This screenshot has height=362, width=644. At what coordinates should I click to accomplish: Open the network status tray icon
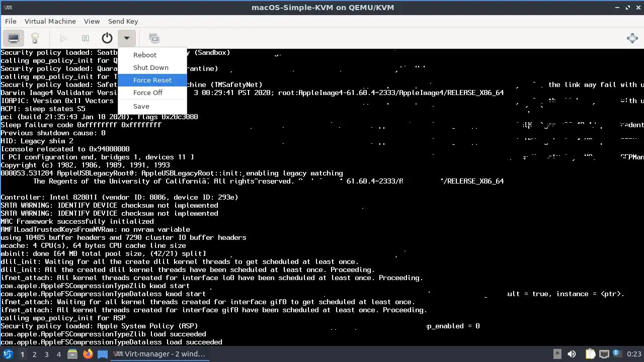(x=604, y=354)
